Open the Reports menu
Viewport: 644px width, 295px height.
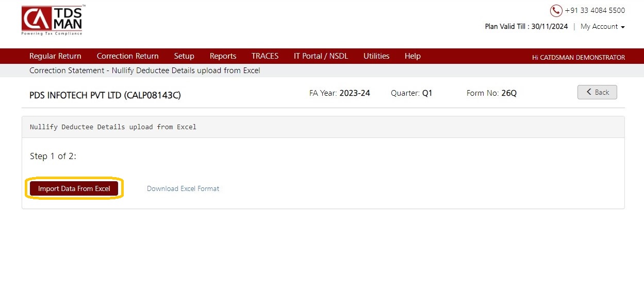tap(223, 56)
